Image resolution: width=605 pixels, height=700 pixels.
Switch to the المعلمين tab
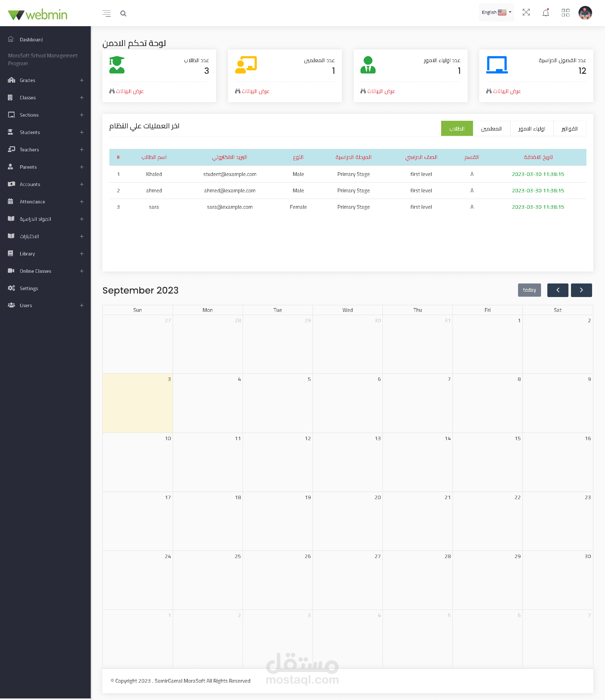pyautogui.click(x=492, y=128)
